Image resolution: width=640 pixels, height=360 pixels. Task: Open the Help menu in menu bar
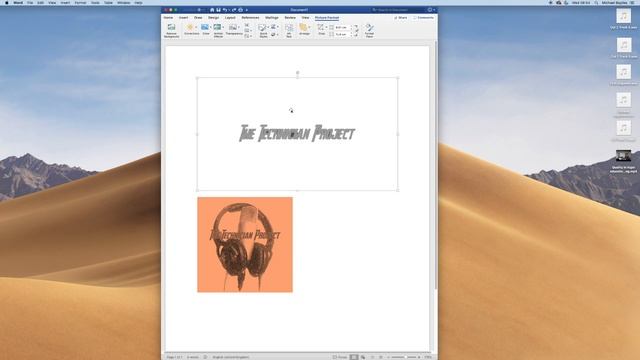(138, 2)
